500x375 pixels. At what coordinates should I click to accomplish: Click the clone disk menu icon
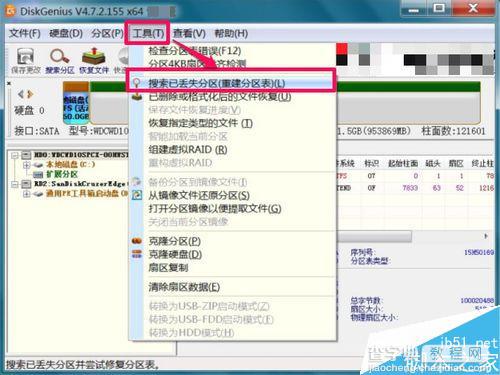[137, 254]
